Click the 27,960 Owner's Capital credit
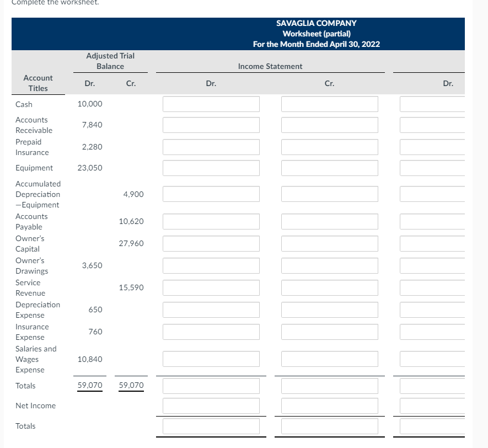The height and width of the screenshot is (448, 488). coord(131,243)
